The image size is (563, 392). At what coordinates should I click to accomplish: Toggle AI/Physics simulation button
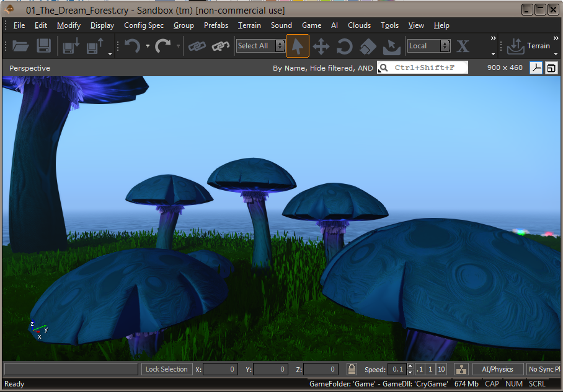click(x=497, y=369)
